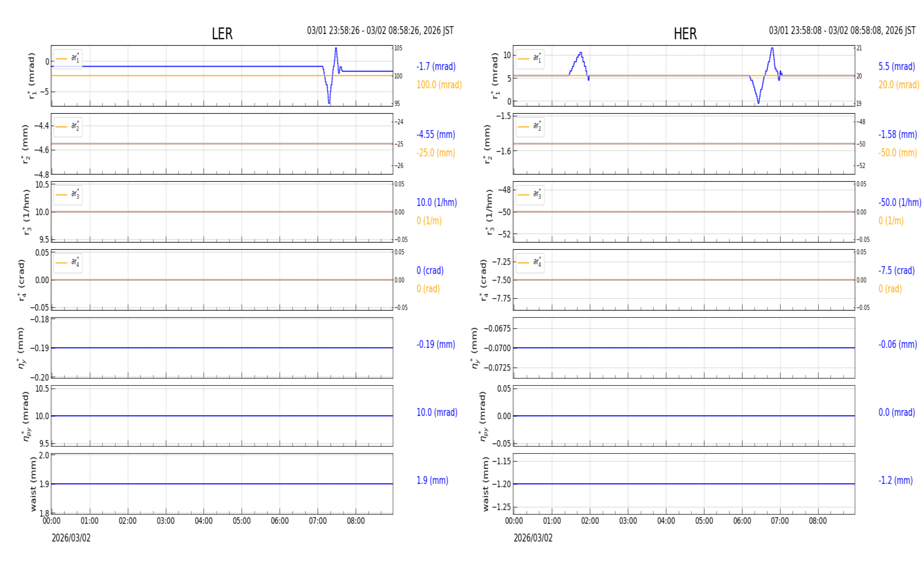Image resolution: width=924 pixels, height=565 pixels.
Task: Click the 08:00 tick on HER axis
Action: (x=817, y=521)
